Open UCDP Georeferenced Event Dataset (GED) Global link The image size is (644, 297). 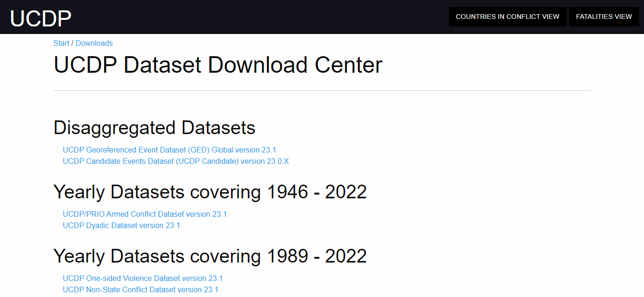[x=169, y=150]
